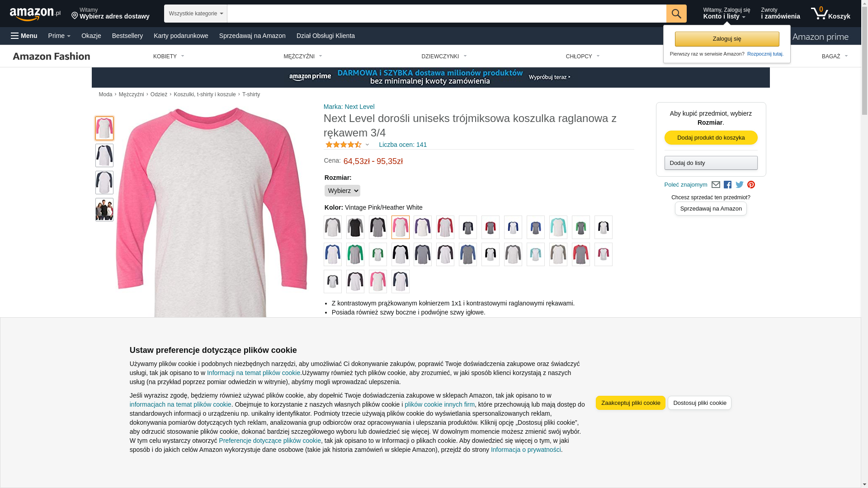
Task: Open the shopping cart Koszyk icon
Action: click(x=830, y=14)
